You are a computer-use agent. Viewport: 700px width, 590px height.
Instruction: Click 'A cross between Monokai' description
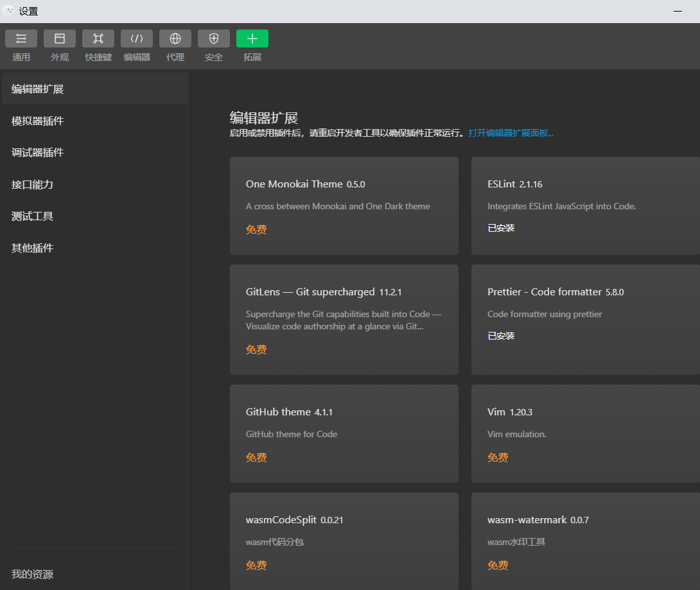(x=338, y=206)
